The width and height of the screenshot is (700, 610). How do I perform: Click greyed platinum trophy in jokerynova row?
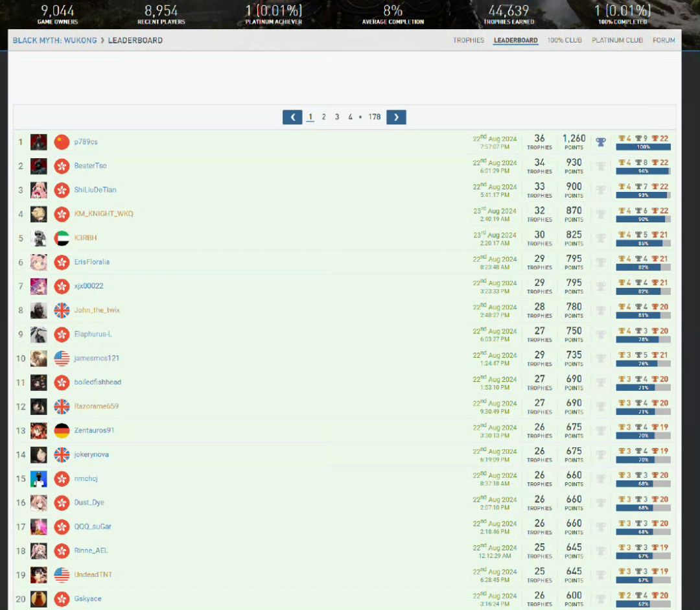pos(601,454)
